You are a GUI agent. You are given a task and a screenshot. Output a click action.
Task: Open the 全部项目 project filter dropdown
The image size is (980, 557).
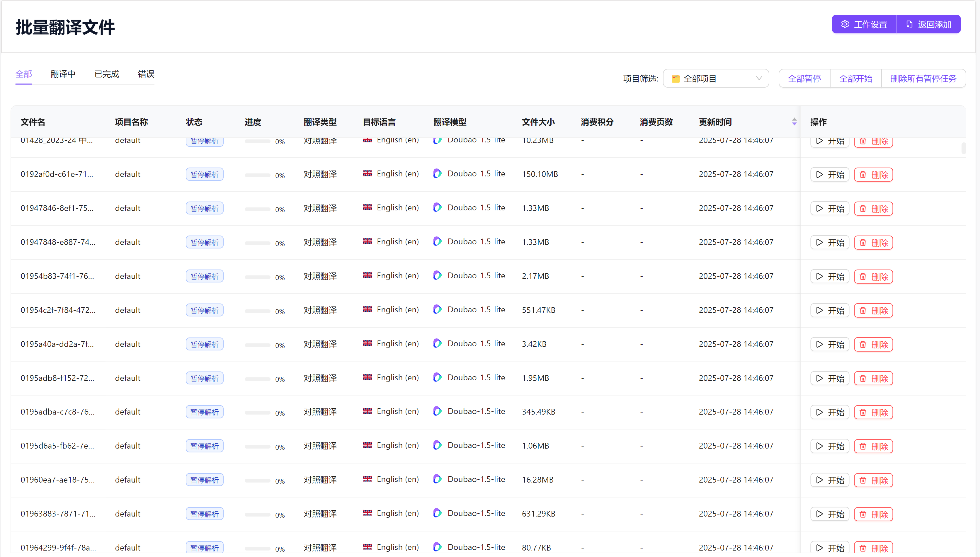pos(716,79)
